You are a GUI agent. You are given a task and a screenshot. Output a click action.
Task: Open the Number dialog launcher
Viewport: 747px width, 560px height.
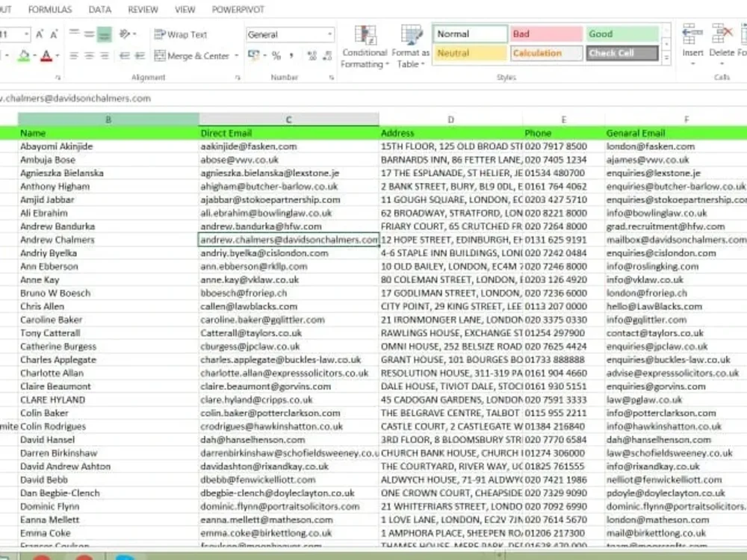(x=331, y=78)
